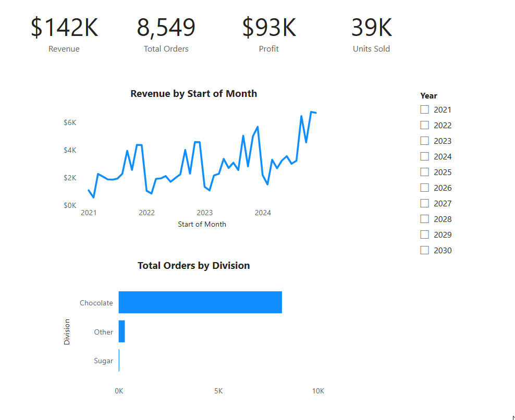Select the $142K Revenue card
Viewport: 515px width, 420px height.
65,34
